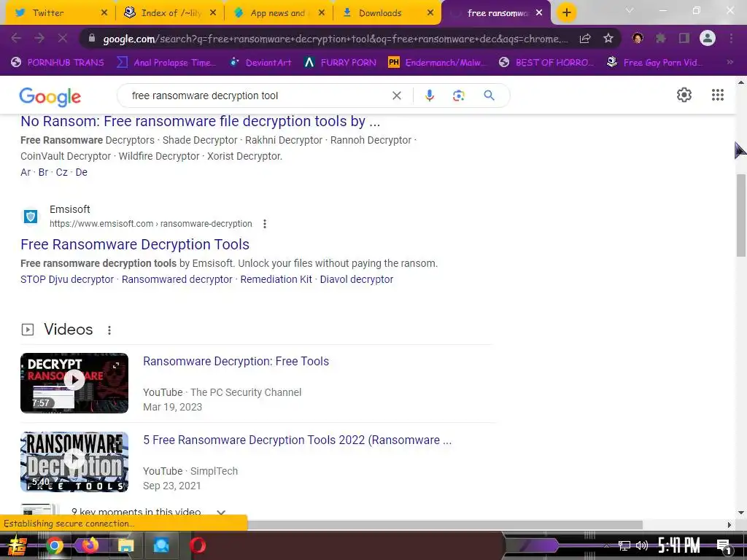Go forward to next page
The height and width of the screenshot is (560, 747).
(x=39, y=38)
